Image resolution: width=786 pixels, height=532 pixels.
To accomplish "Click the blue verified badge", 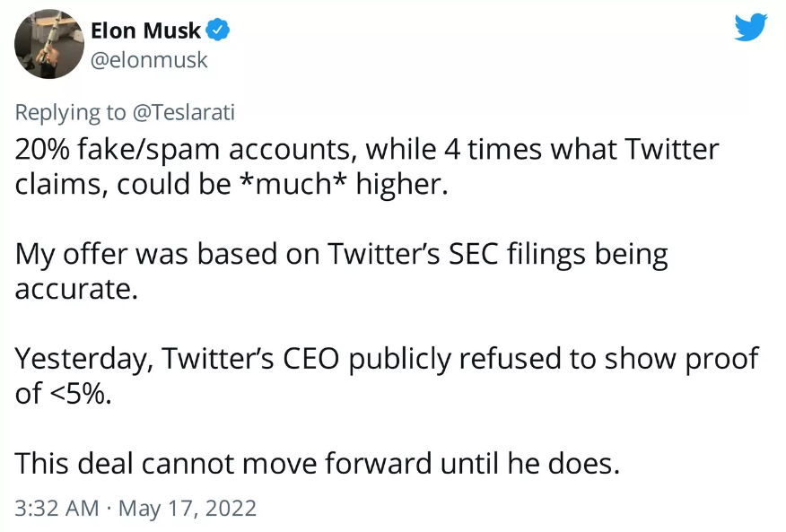I will coord(218,31).
